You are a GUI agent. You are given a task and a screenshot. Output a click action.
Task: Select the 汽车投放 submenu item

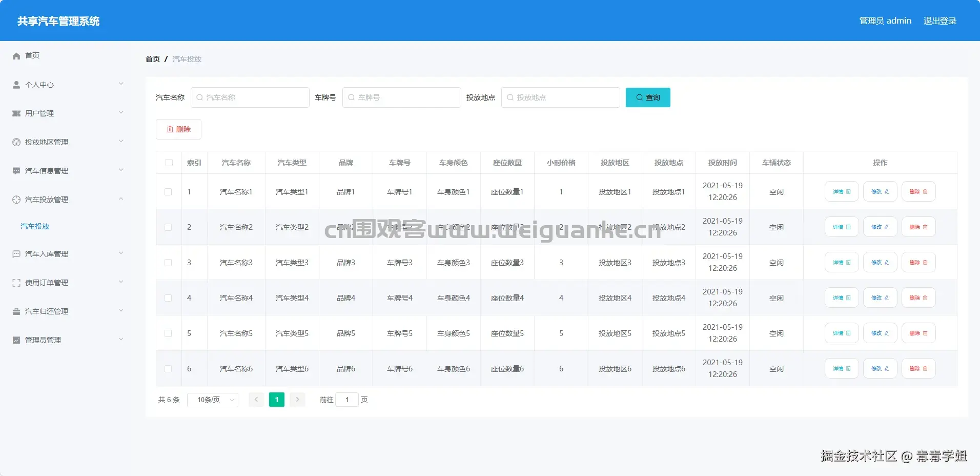point(35,226)
